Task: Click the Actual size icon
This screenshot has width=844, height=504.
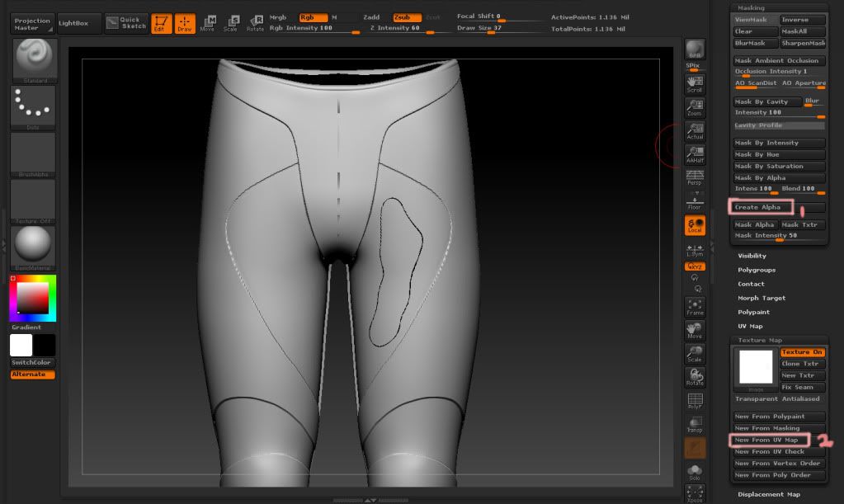Action: 695,131
